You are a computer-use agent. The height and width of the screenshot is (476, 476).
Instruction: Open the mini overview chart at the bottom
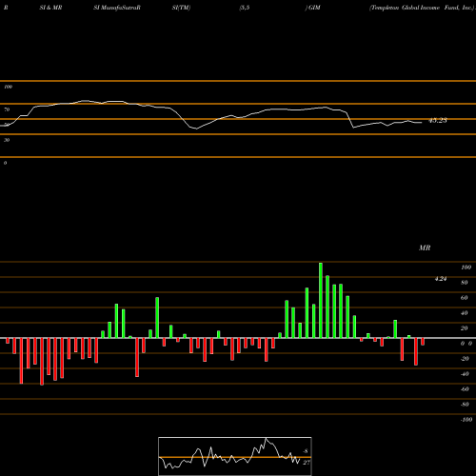235,456
